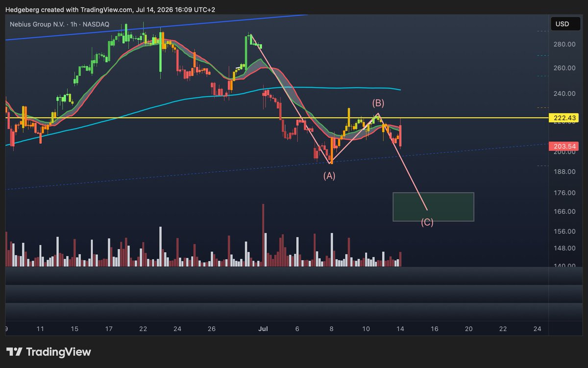
Task: Click the Jul label on time axis
Action: (x=263, y=329)
